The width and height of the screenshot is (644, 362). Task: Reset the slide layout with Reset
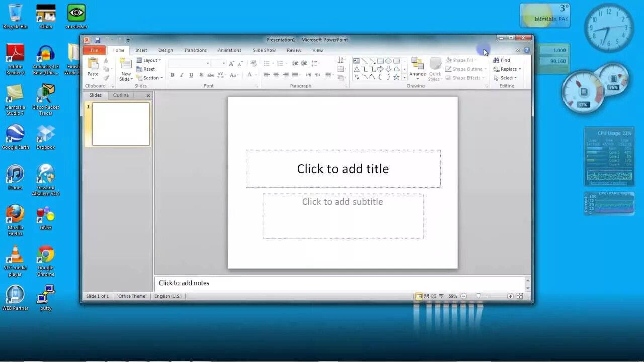[x=146, y=69]
